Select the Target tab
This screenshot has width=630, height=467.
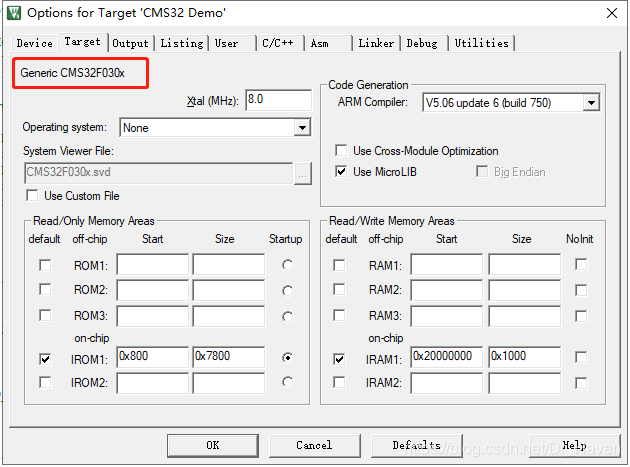tap(83, 42)
